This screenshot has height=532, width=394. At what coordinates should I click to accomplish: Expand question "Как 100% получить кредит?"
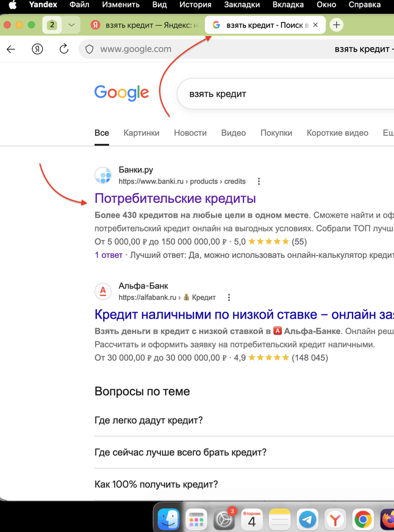(244, 484)
